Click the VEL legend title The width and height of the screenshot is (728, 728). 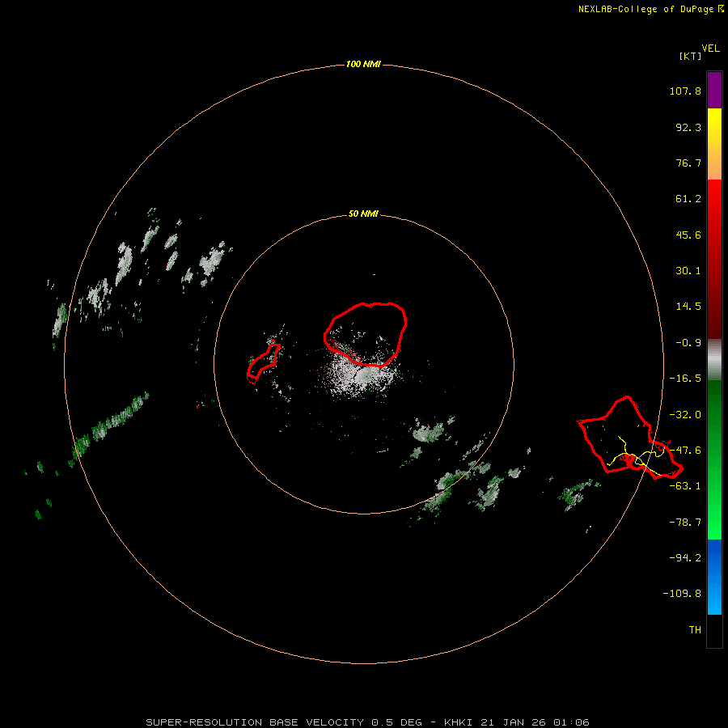[x=710, y=49]
